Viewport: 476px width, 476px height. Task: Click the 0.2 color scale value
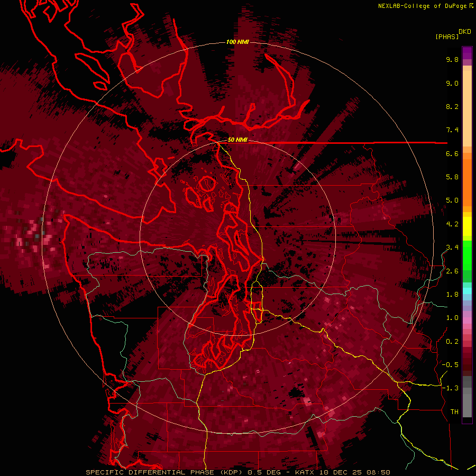coord(452,342)
